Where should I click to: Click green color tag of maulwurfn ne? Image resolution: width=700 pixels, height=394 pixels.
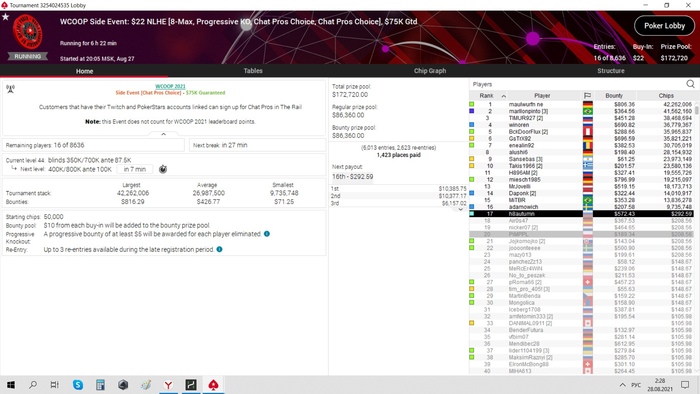pyautogui.click(x=471, y=104)
